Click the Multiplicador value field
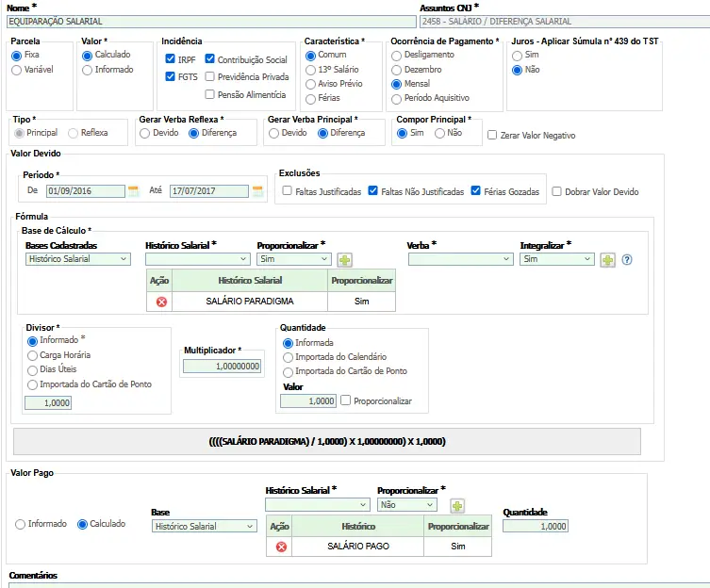This screenshot has width=710, height=588. tap(222, 366)
